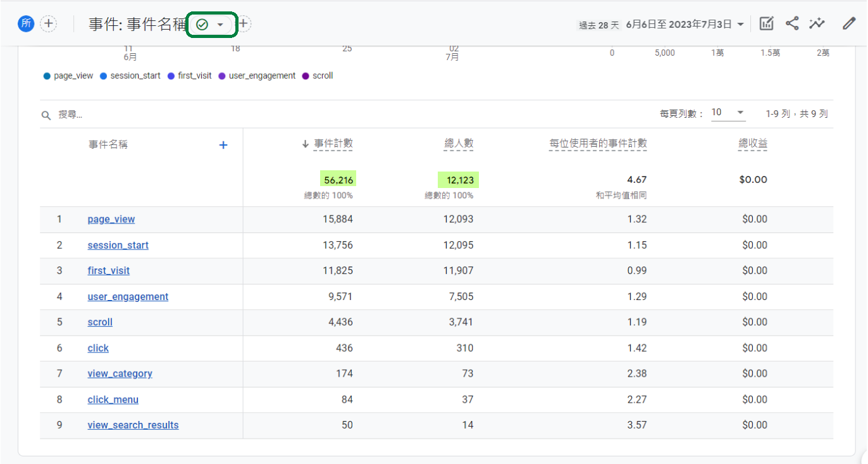Image resolution: width=868 pixels, height=464 pixels.
Task: Open the session_start event link
Action: tap(118, 245)
